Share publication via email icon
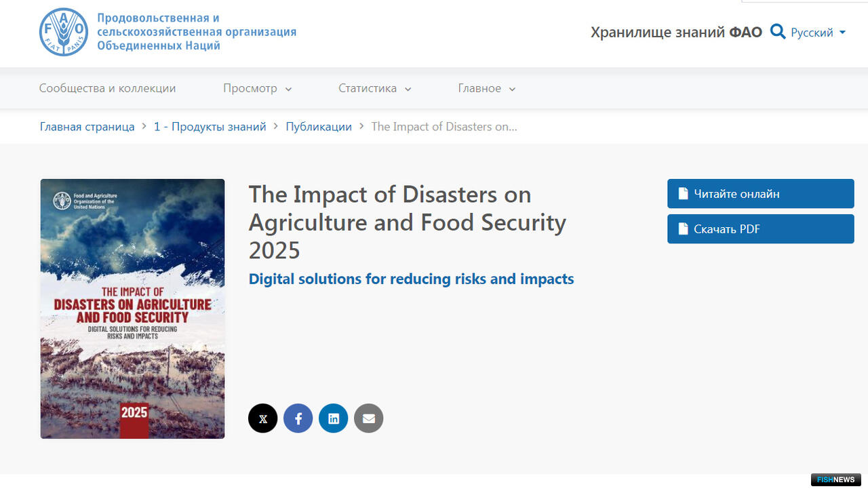 click(369, 418)
